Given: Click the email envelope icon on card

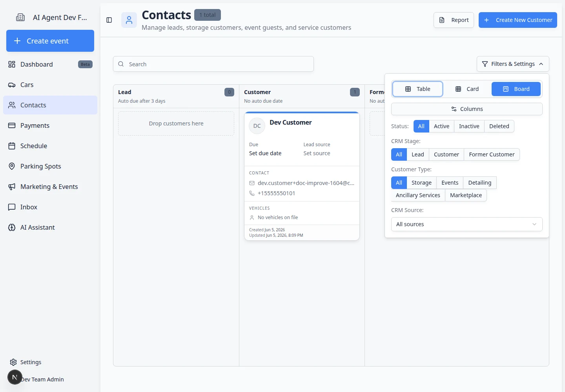Looking at the screenshot, I should [252, 183].
